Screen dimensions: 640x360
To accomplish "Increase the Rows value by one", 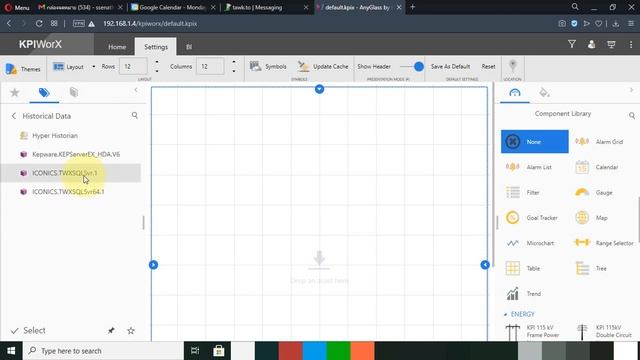I will [x=157, y=62].
